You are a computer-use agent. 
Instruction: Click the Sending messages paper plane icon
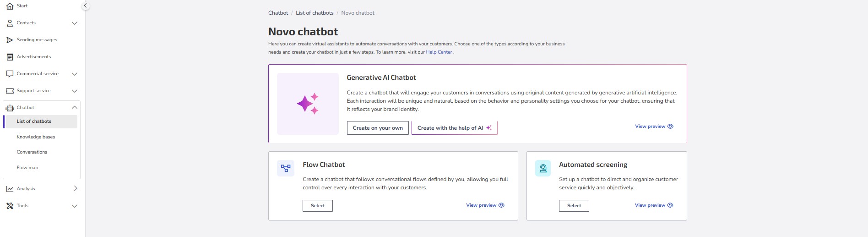point(10,40)
